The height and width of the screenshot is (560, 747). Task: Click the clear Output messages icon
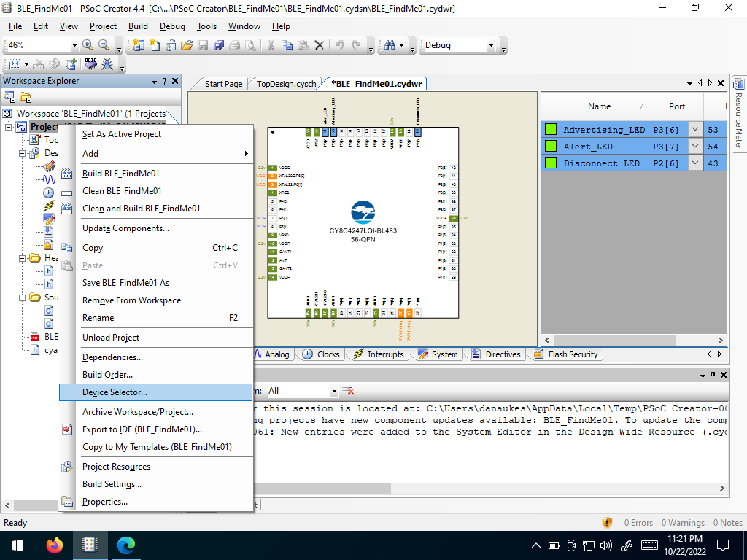pyautogui.click(x=348, y=391)
